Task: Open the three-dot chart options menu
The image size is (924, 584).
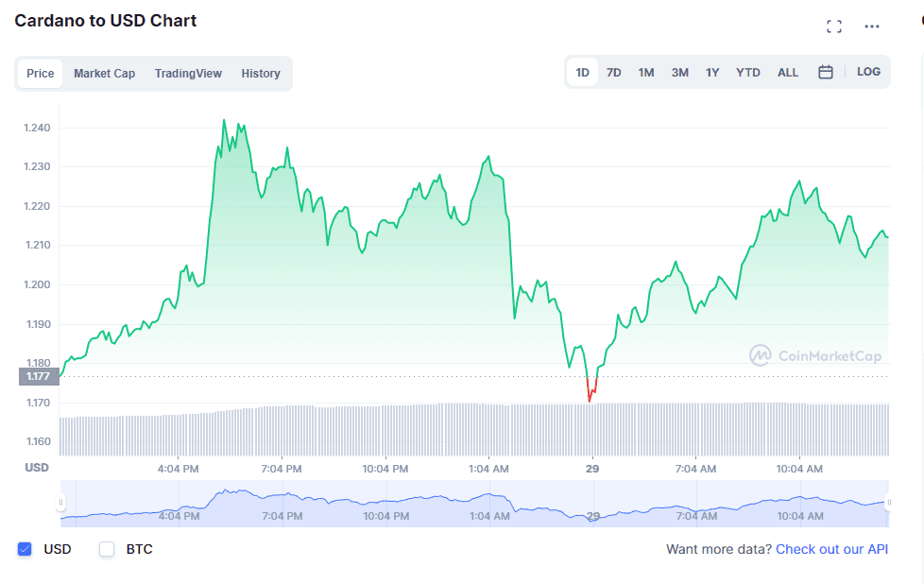Action: tap(871, 26)
